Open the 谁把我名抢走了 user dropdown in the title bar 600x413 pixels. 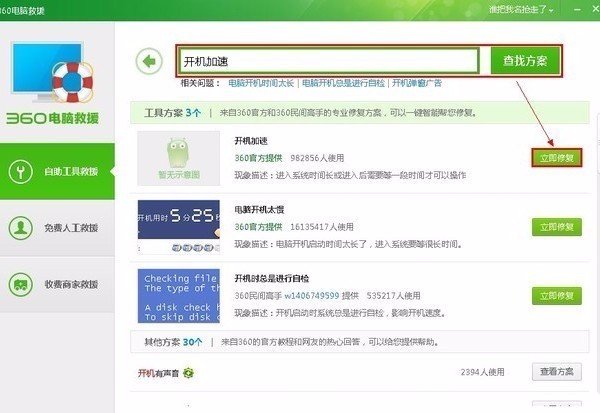[x=521, y=9]
